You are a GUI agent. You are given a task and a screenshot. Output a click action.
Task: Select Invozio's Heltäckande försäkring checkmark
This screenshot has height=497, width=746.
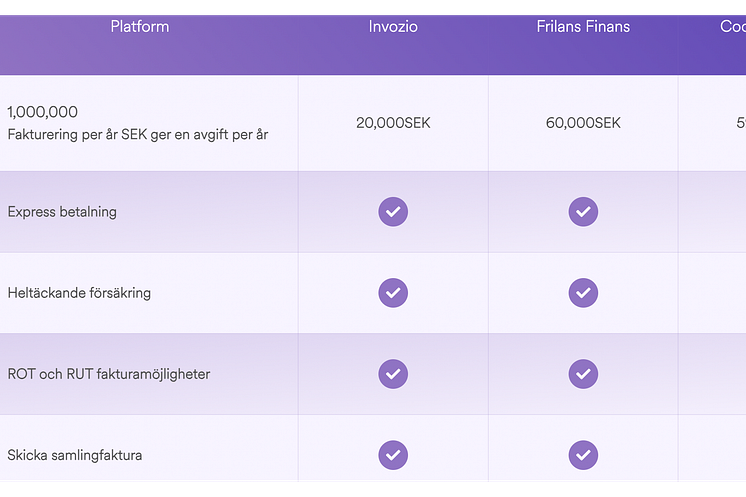[x=393, y=293]
